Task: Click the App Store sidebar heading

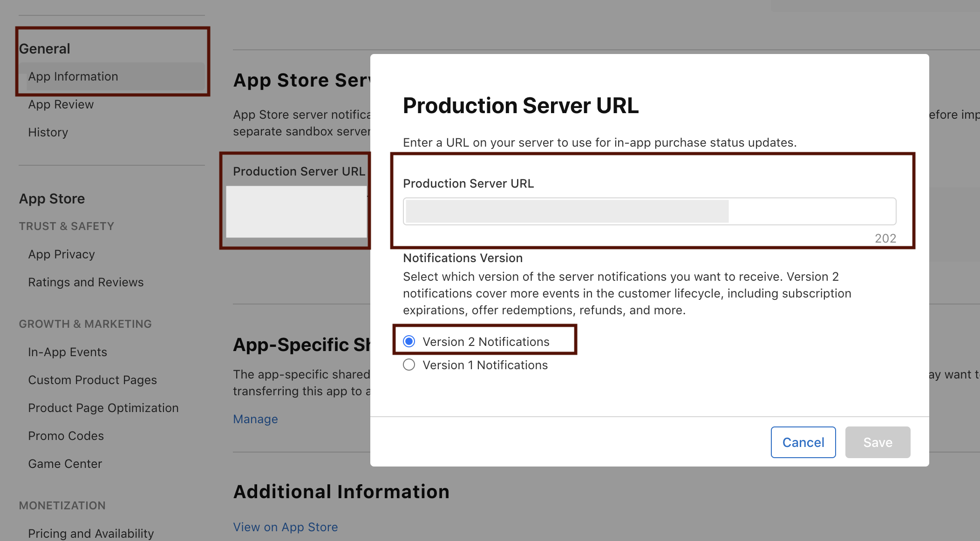Action: click(52, 198)
